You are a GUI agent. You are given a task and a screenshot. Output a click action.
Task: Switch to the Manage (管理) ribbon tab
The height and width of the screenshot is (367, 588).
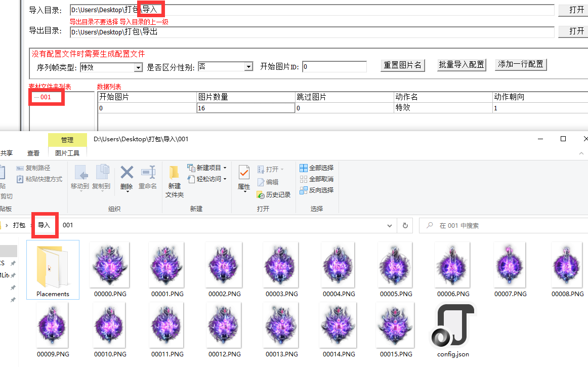67,140
